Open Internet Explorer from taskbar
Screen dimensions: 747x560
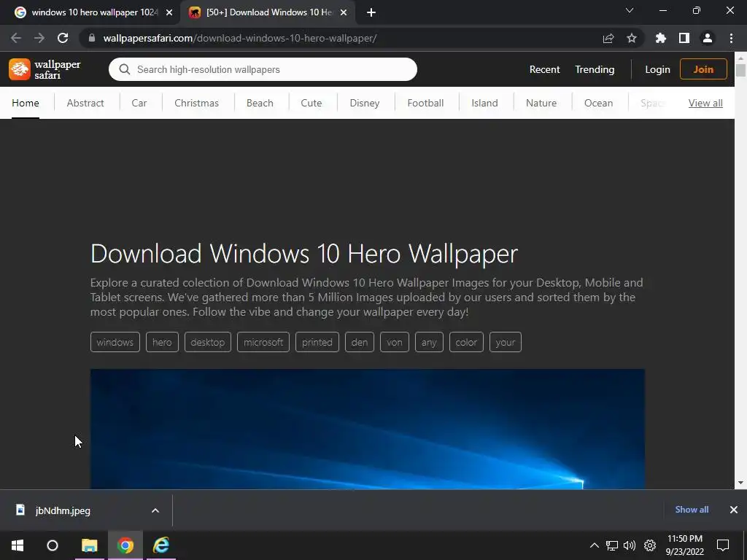[x=161, y=545]
